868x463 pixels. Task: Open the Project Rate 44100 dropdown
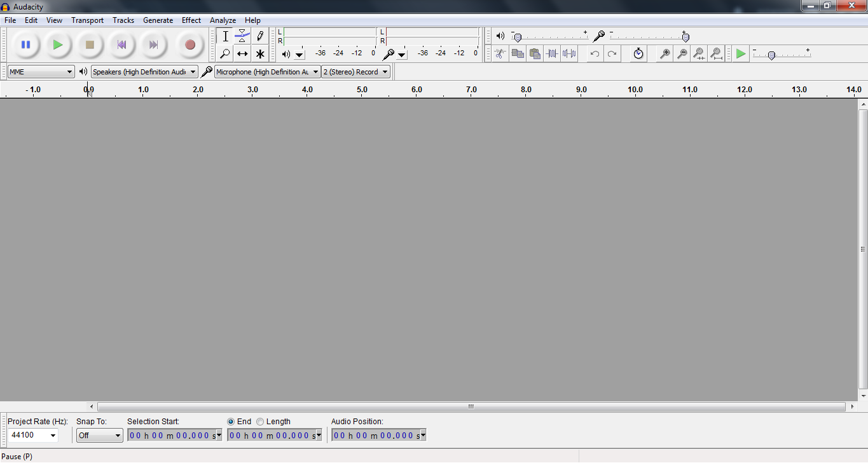53,436
